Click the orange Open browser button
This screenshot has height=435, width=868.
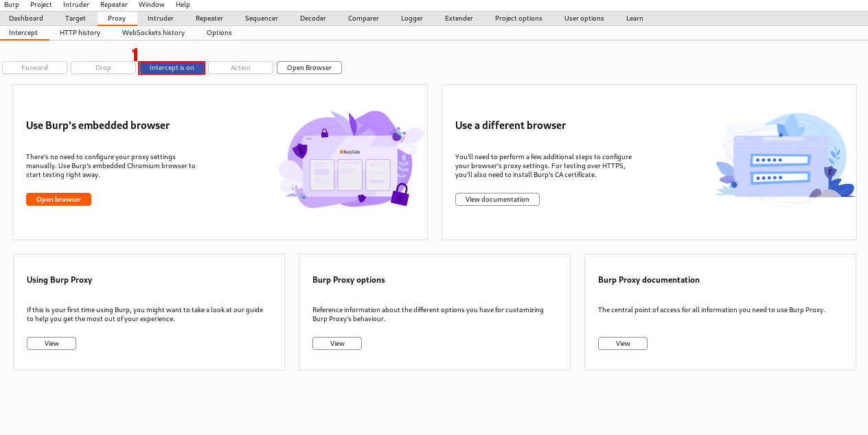(x=58, y=200)
